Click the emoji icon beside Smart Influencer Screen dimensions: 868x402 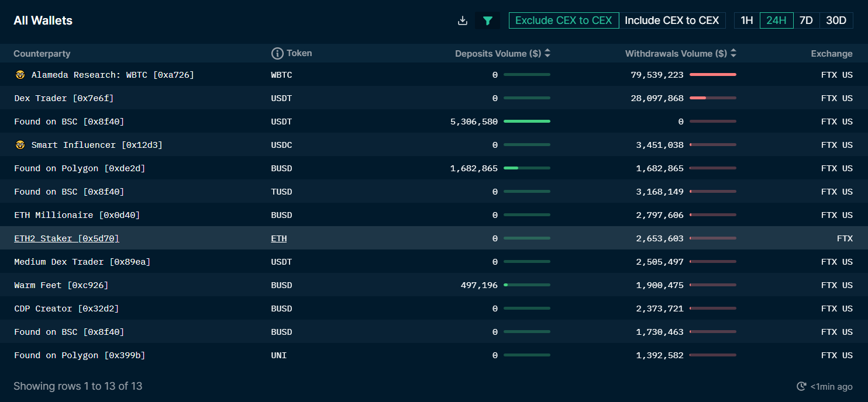tap(20, 145)
